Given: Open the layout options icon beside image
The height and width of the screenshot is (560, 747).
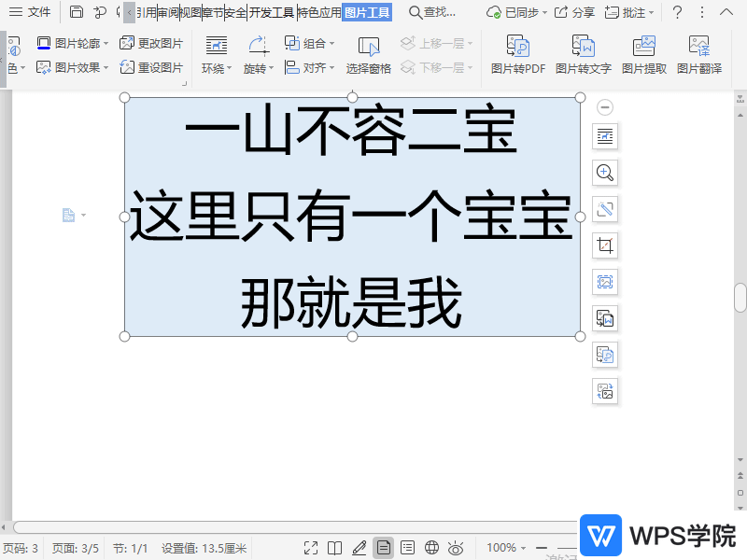Looking at the screenshot, I should click(605, 136).
